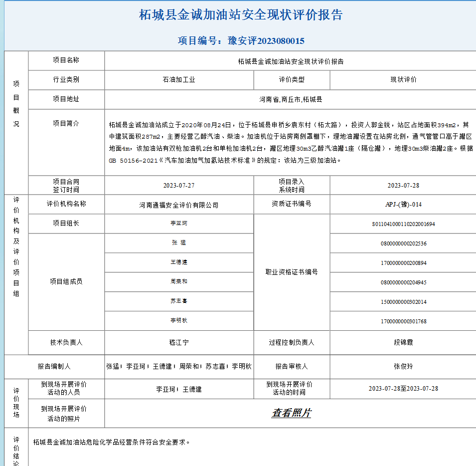Select process controller 段锦霞

click(403, 342)
